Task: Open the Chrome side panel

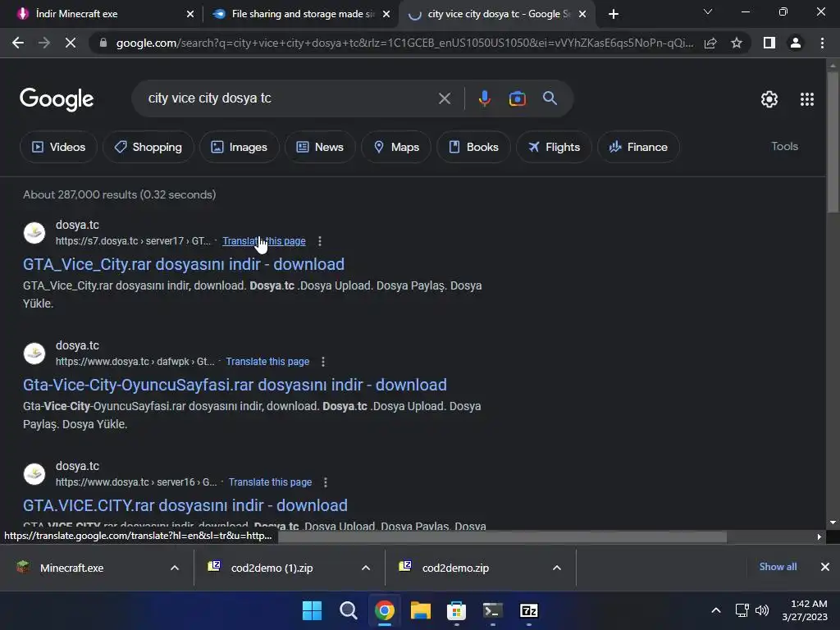Action: [769, 43]
